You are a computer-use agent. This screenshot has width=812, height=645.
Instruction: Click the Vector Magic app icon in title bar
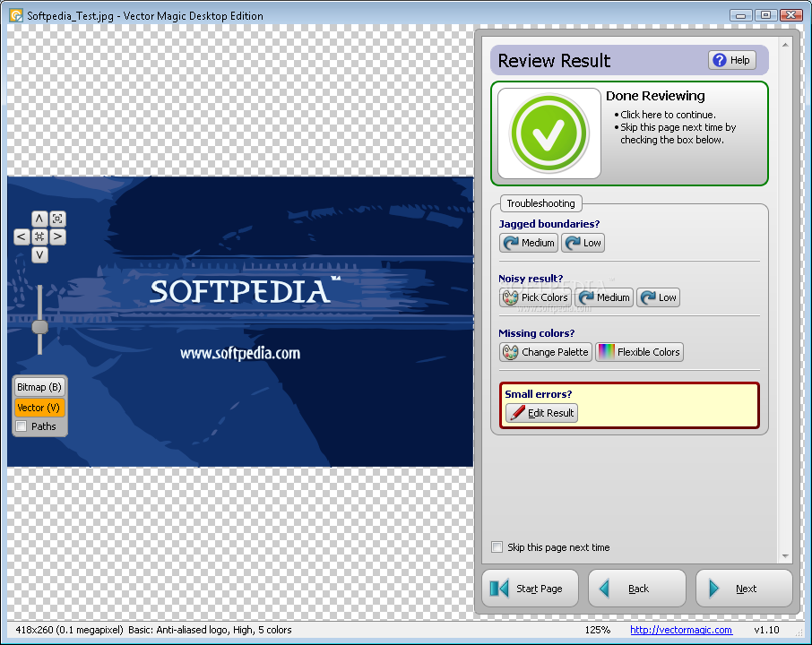click(16, 15)
